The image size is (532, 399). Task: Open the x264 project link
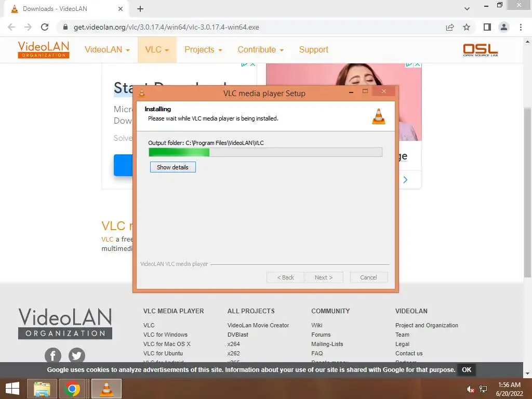click(233, 344)
